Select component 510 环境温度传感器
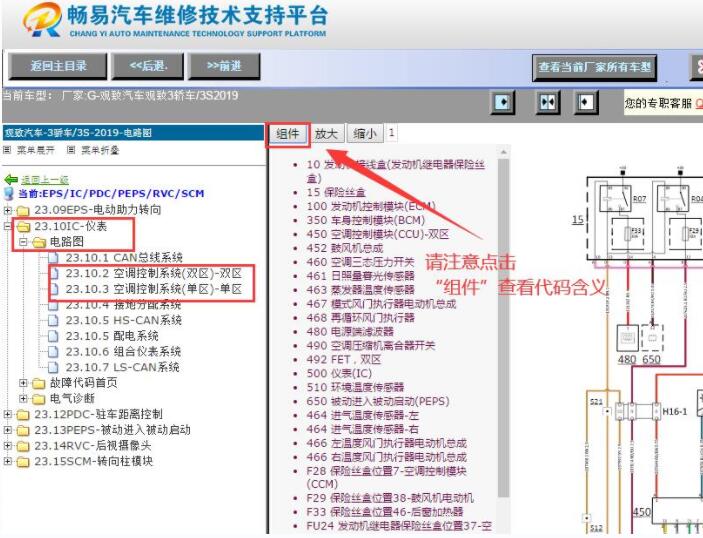 (356, 387)
